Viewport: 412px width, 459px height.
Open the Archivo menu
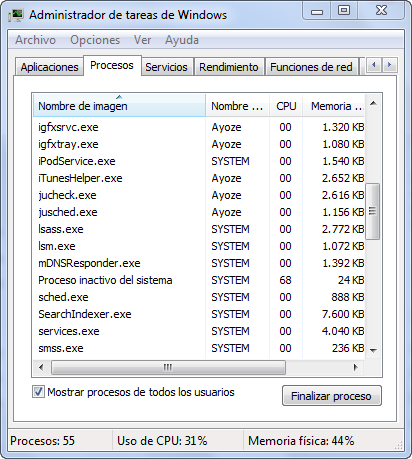pyautogui.click(x=35, y=40)
